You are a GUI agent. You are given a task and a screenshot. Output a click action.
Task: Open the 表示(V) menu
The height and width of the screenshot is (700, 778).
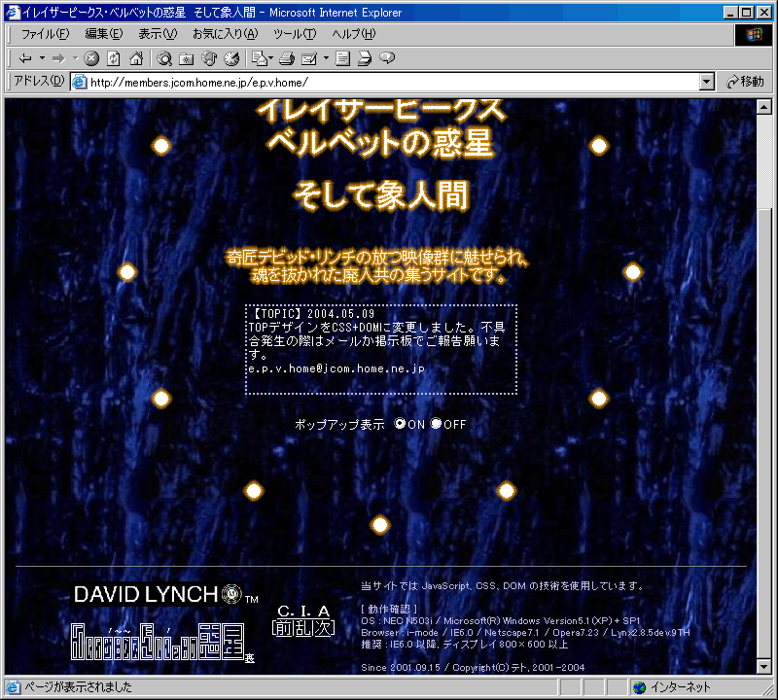tap(158, 34)
